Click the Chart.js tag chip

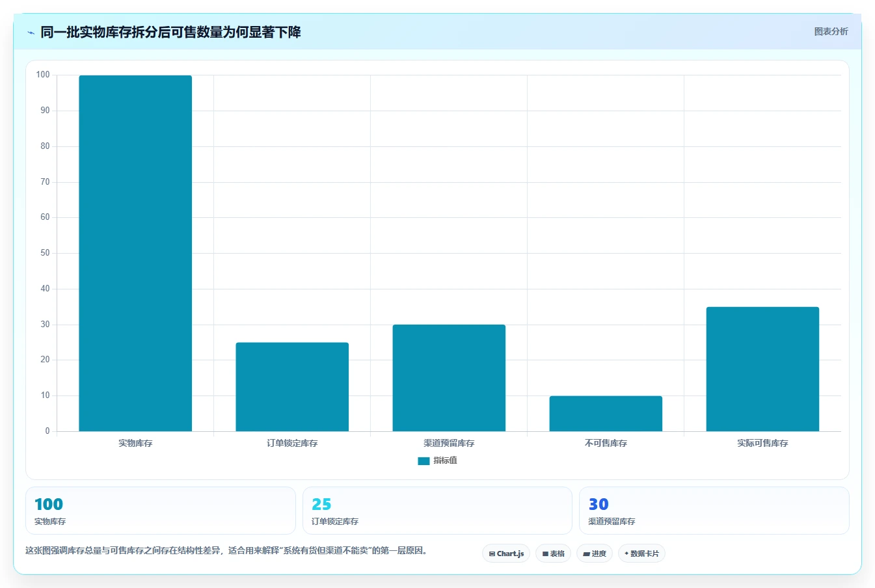coord(506,554)
